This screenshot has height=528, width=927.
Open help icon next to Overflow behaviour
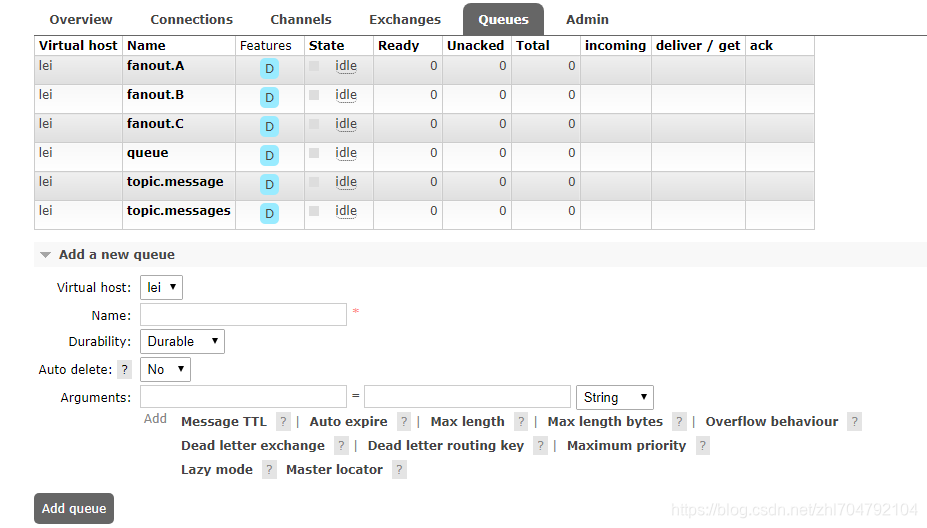click(854, 422)
